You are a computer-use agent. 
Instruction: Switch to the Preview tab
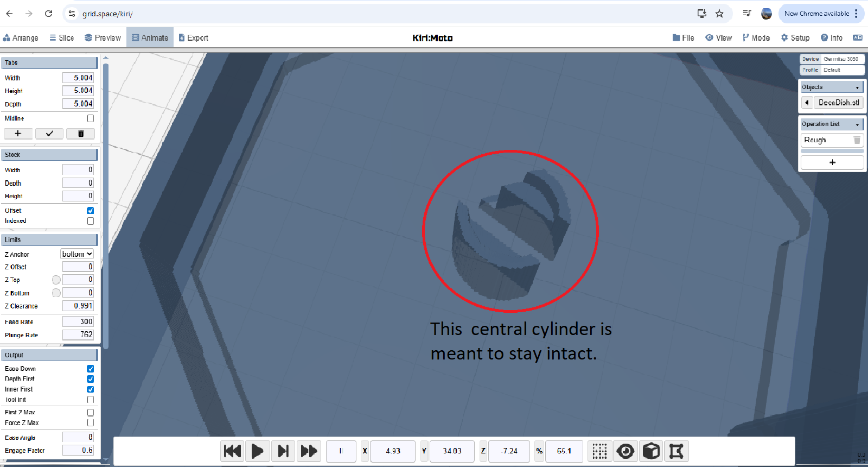coord(103,38)
